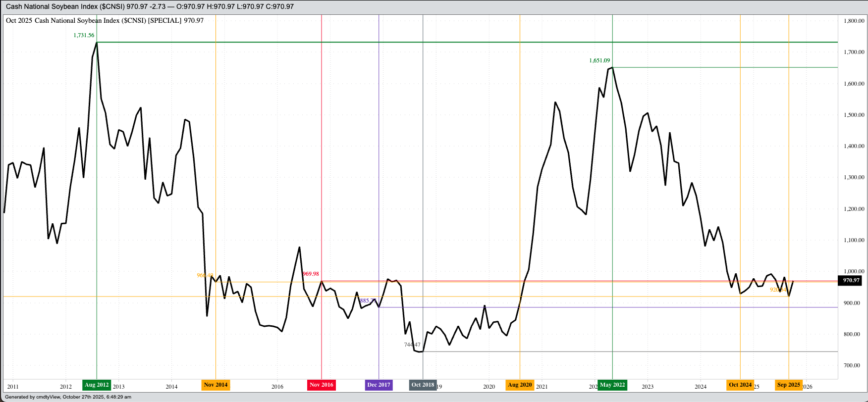The width and height of the screenshot is (868, 402).
Task: Click the 1,700.00 price axis label
Action: pos(854,52)
